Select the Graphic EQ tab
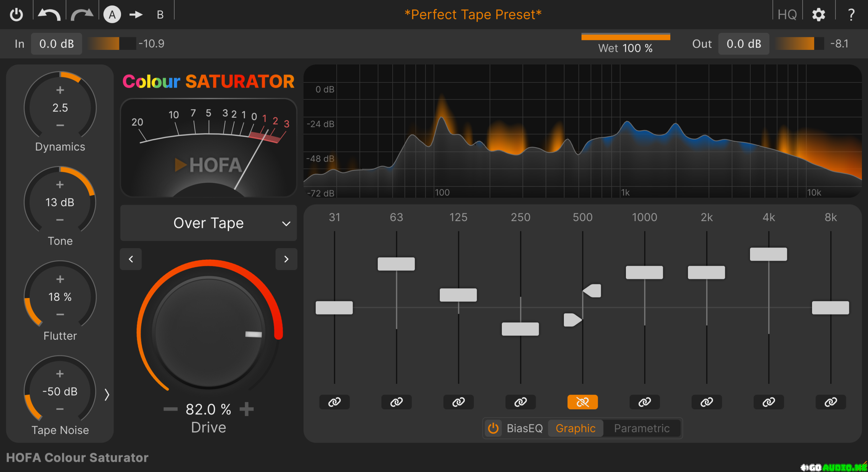868x472 pixels. coord(575,428)
